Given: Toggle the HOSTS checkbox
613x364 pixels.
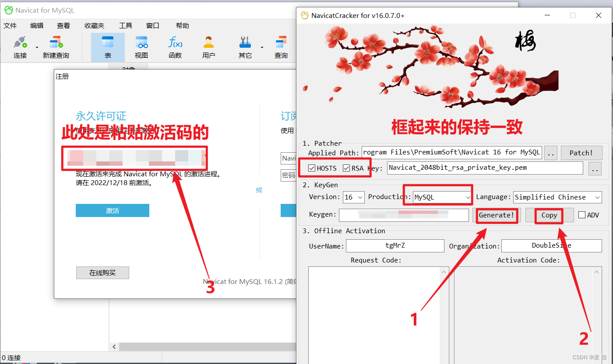Looking at the screenshot, I should pyautogui.click(x=312, y=168).
